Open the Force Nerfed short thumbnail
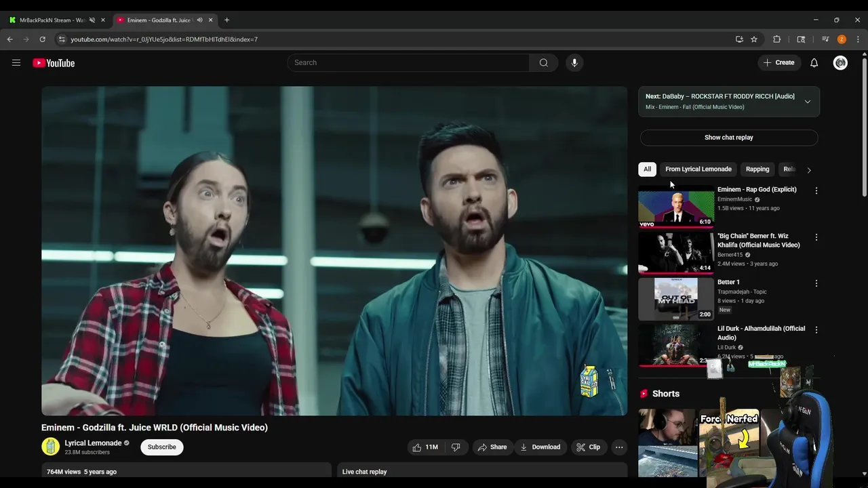 tap(728, 443)
